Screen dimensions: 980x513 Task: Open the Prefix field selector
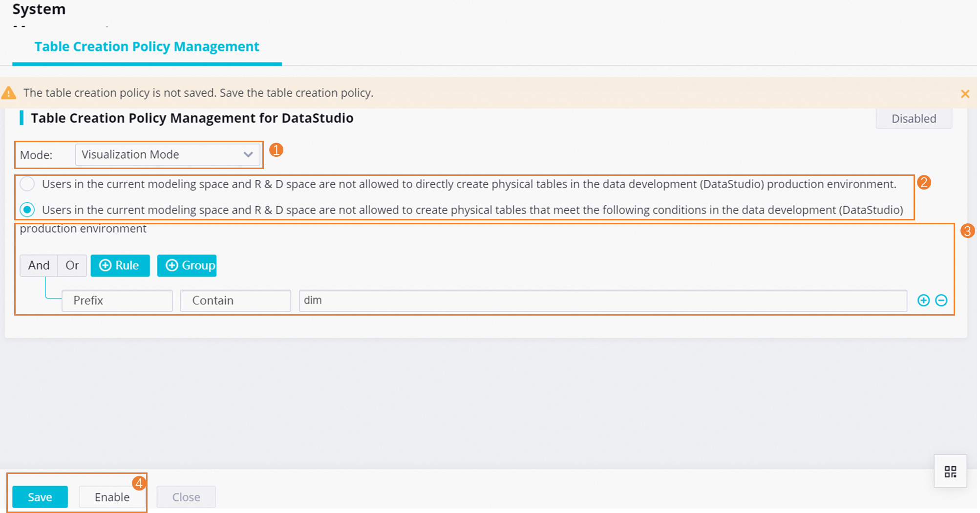[x=117, y=300]
